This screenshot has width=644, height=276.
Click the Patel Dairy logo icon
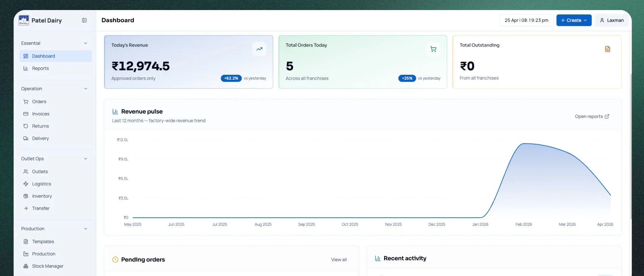point(24,20)
